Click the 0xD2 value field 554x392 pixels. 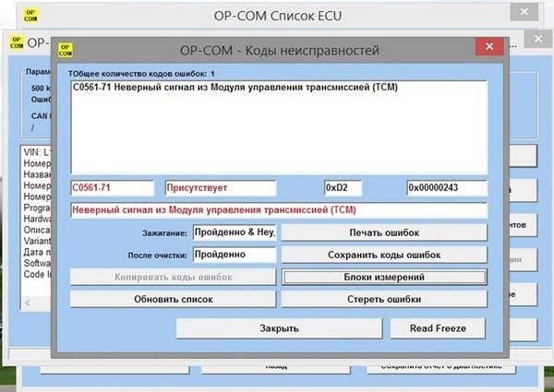pyautogui.click(x=353, y=187)
